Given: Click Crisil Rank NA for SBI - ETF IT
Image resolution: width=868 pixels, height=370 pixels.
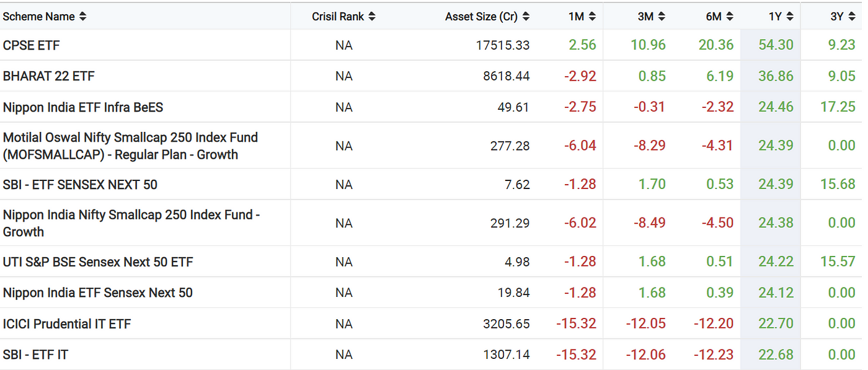Looking at the screenshot, I should pos(343,355).
